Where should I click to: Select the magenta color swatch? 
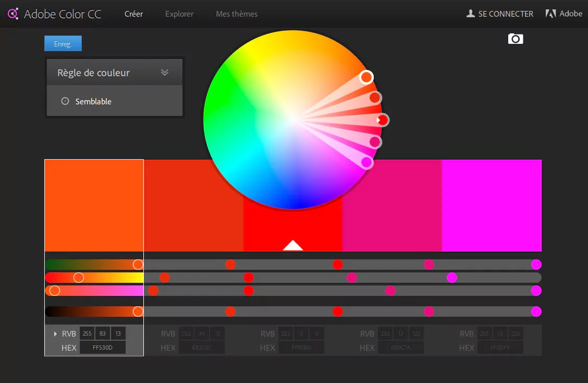(x=492, y=206)
